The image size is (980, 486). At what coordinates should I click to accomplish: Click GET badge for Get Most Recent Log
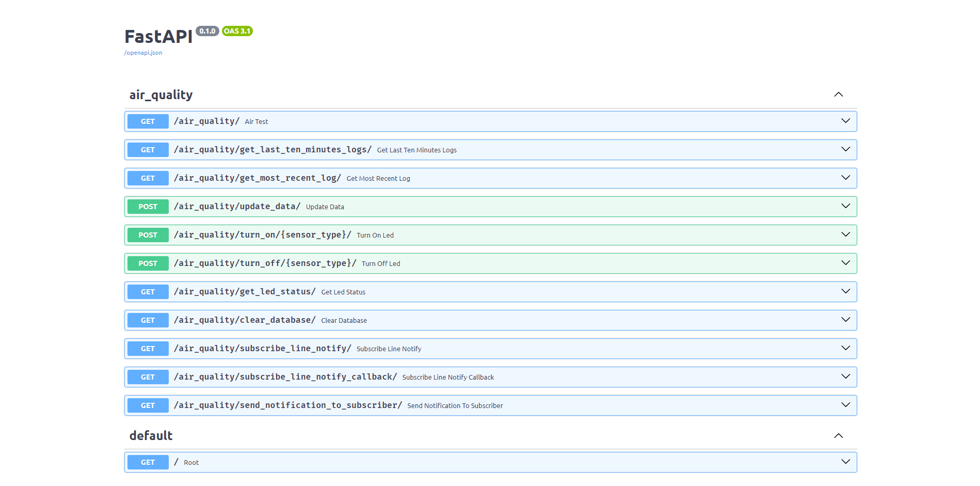point(148,178)
